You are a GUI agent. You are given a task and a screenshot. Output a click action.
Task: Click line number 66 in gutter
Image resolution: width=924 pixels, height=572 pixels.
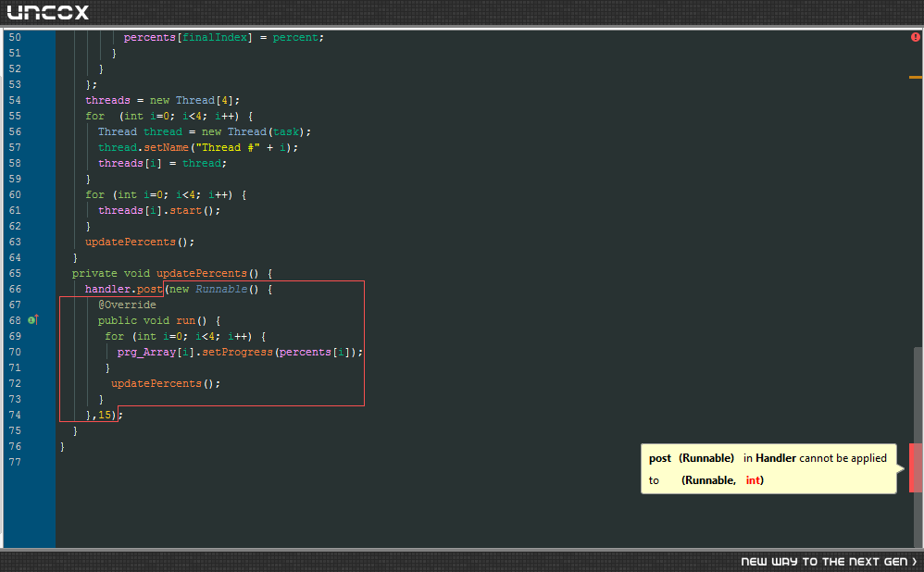tap(15, 290)
